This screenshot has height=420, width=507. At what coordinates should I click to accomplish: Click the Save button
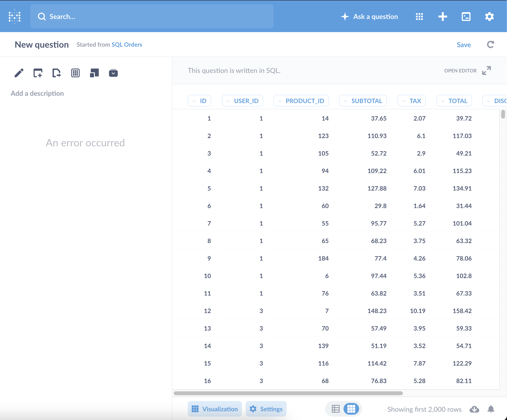pos(464,45)
